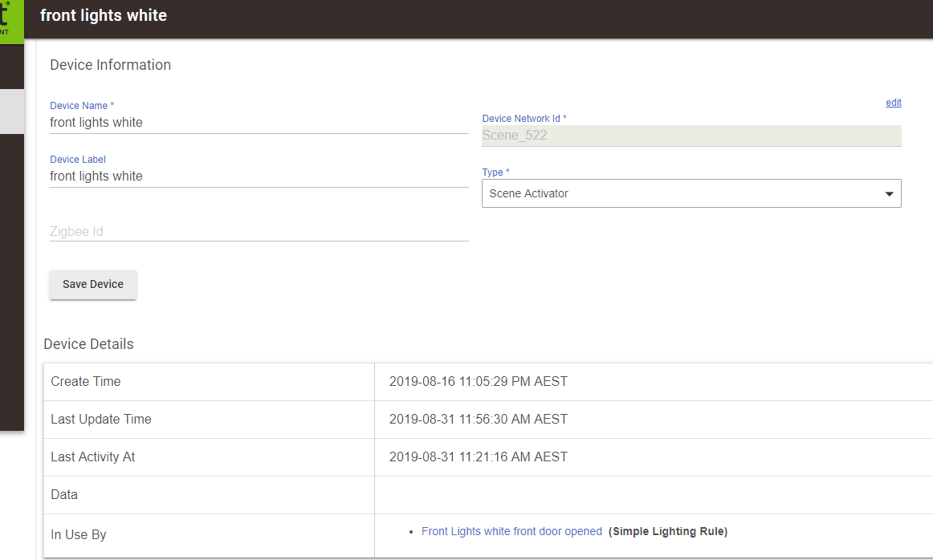Edit the Device Label field

259,177
